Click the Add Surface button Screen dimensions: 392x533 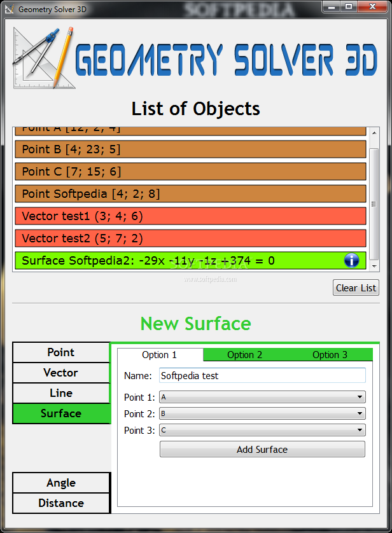pyautogui.click(x=262, y=450)
